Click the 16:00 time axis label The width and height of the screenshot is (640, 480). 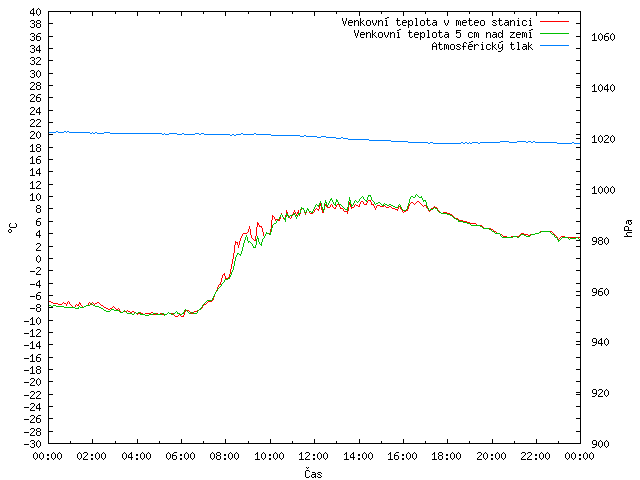pyautogui.click(x=402, y=456)
